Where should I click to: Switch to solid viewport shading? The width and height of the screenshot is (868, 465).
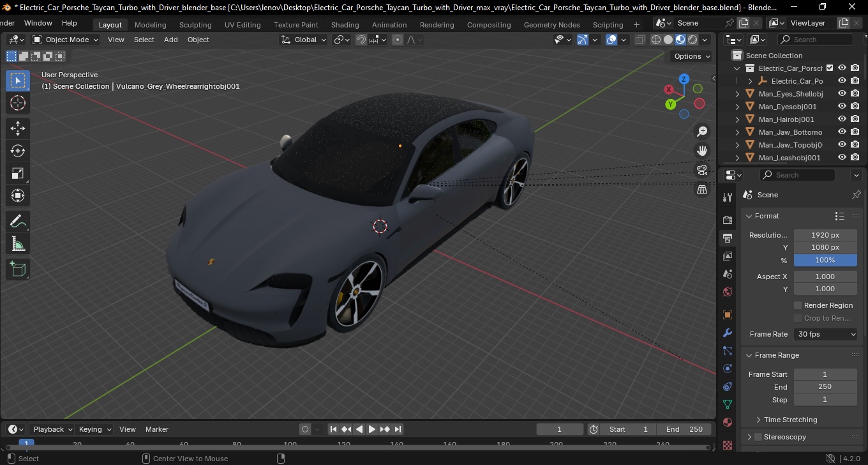[668, 40]
